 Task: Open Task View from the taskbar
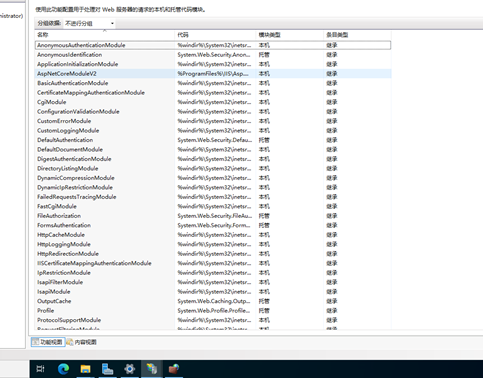point(40,369)
